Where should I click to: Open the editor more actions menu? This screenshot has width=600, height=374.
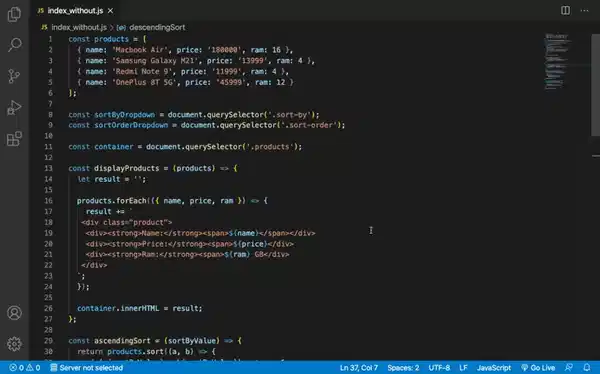(x=584, y=10)
